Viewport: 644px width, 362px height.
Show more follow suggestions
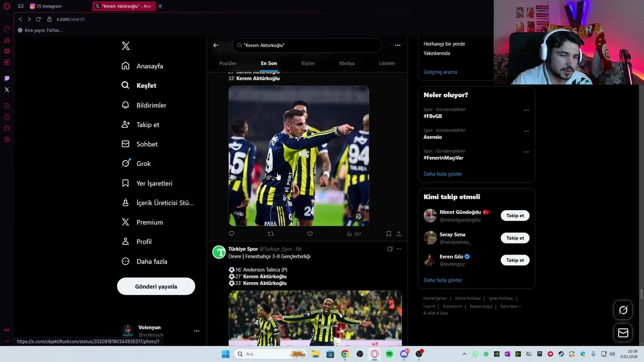click(443, 280)
